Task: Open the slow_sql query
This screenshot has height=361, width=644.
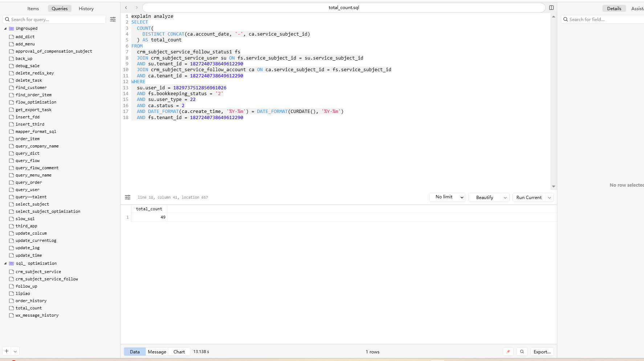Action: point(25,219)
